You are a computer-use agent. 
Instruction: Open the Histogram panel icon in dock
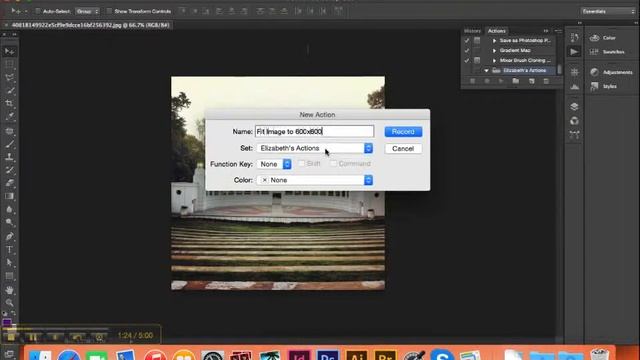(x=574, y=87)
